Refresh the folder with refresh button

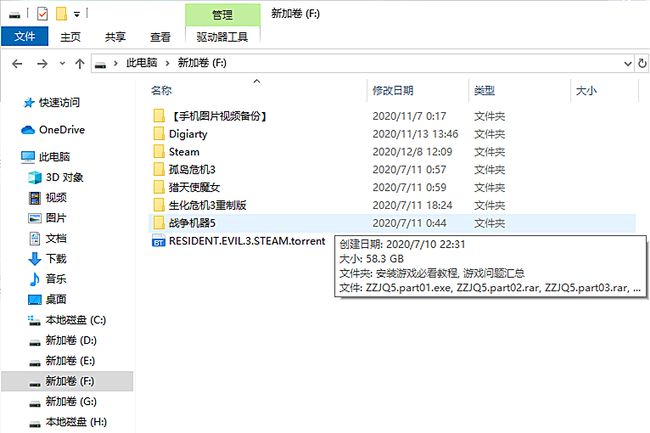[642, 63]
